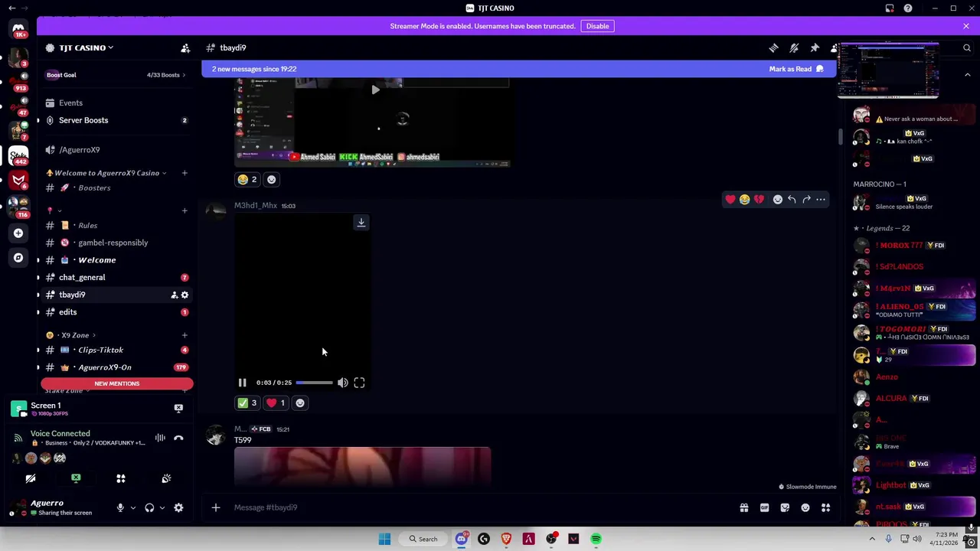Screen dimensions: 980x551
Task: Toggle the heart reaction with count 1
Action: pyautogui.click(x=276, y=403)
